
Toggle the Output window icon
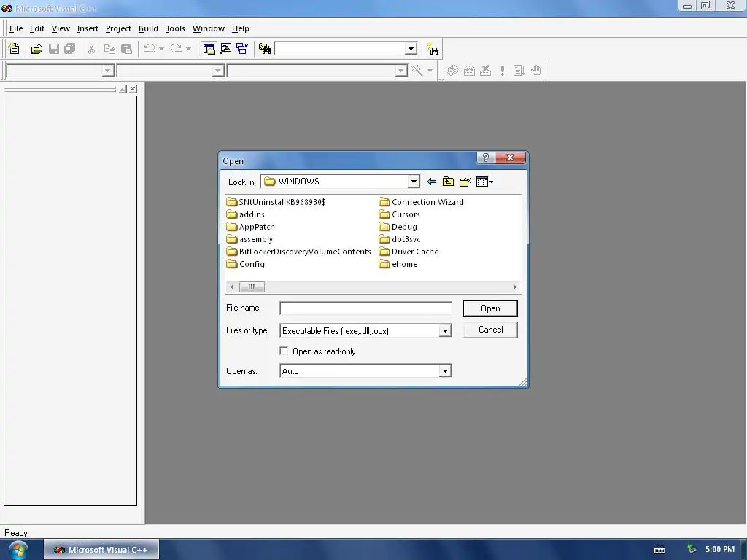pyautogui.click(x=225, y=49)
